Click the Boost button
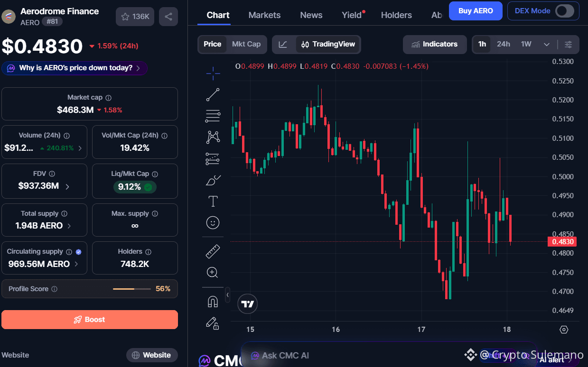Viewport: 588px width, 367px height. 90,320
